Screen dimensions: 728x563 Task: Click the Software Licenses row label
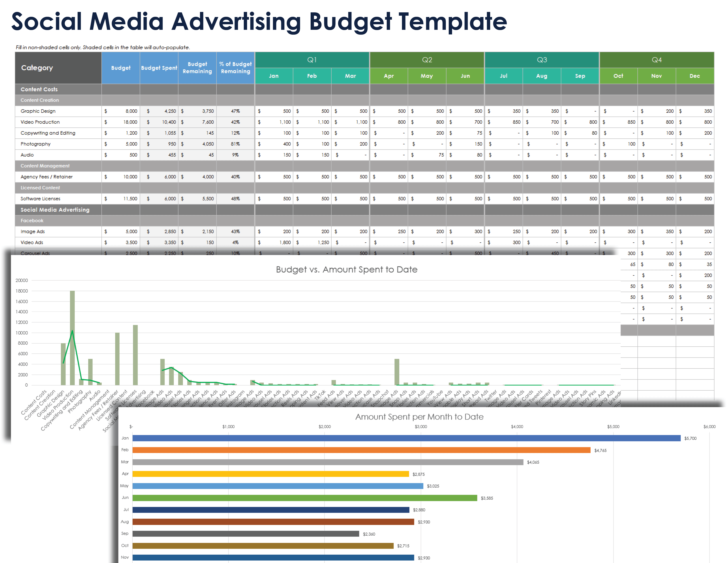[40, 199]
